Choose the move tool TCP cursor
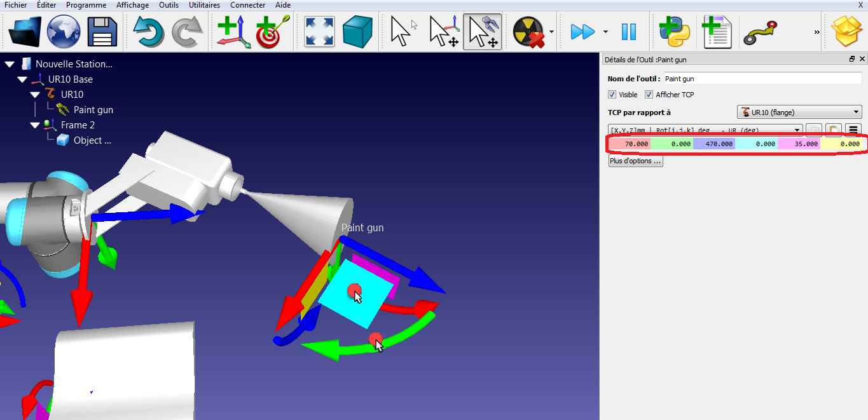This screenshot has height=420, width=868. pyautogui.click(x=482, y=31)
